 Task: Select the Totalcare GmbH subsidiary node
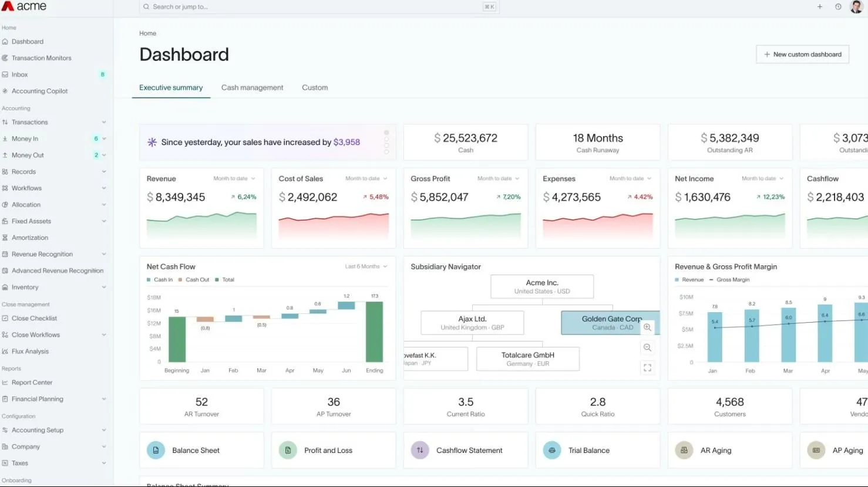click(x=527, y=359)
